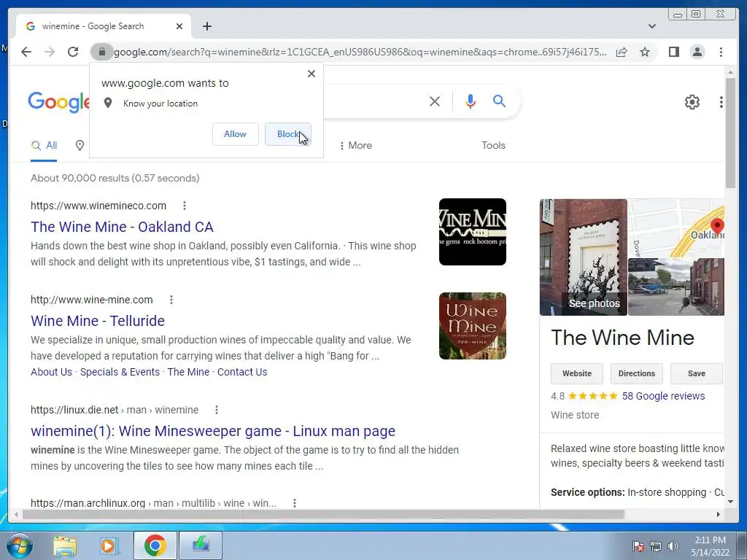747x560 pixels.
Task: Follow The Mine sitelink
Action: point(189,373)
